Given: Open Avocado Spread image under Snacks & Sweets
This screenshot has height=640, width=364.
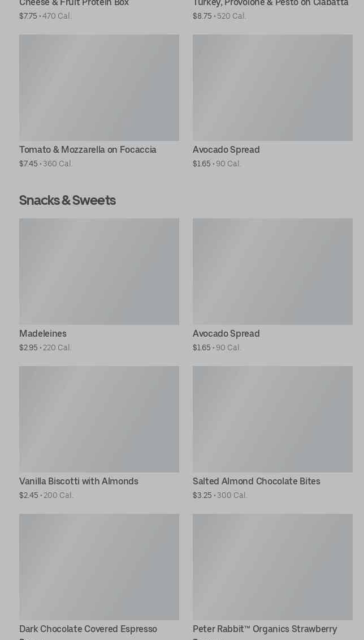Looking at the screenshot, I should pyautogui.click(x=272, y=272).
